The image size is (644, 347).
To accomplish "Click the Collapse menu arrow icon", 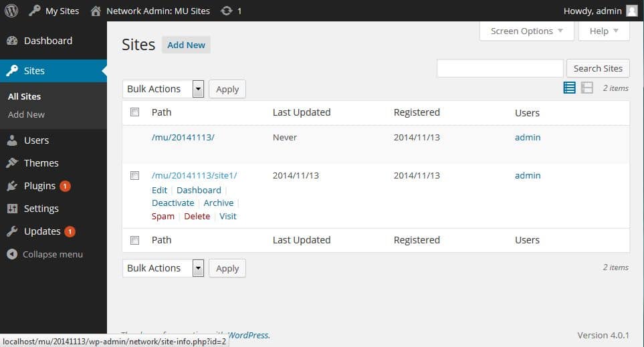I will tap(11, 254).
